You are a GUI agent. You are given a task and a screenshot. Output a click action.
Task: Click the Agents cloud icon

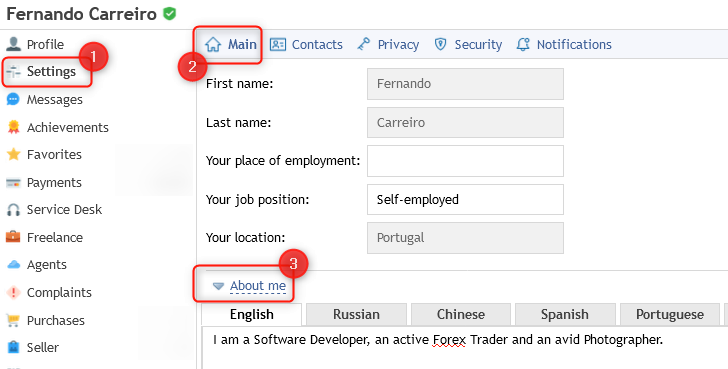(13, 265)
